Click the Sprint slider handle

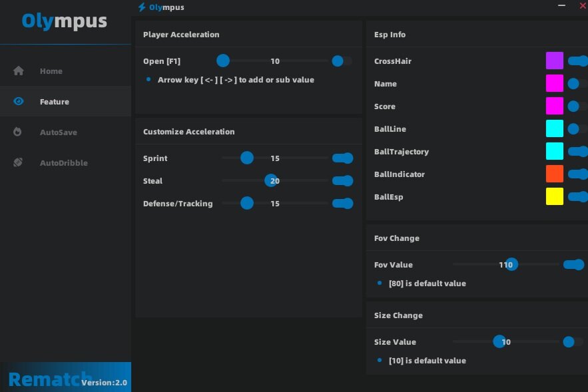click(x=247, y=158)
